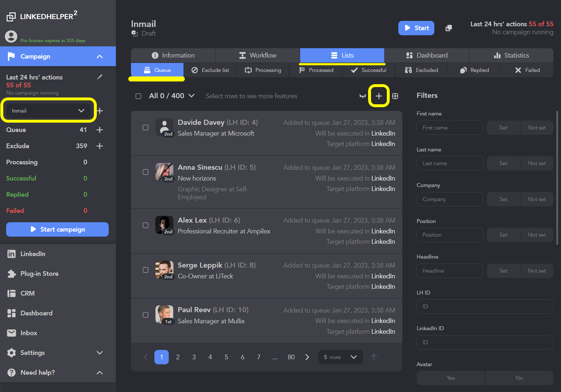The height and width of the screenshot is (392, 561).
Task: Click the Position filter input
Action: point(450,235)
